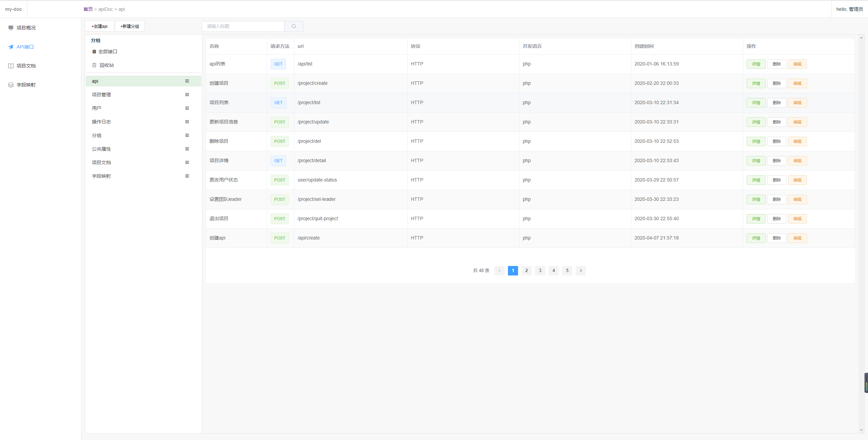868x440 pixels.
Task: Open the hello, 管理员 user menu
Action: point(850,9)
